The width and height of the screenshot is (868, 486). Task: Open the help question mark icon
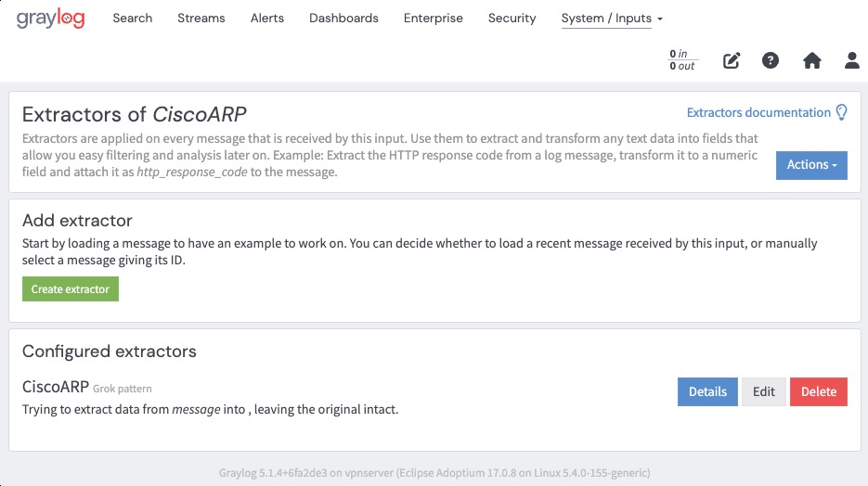[x=770, y=60]
